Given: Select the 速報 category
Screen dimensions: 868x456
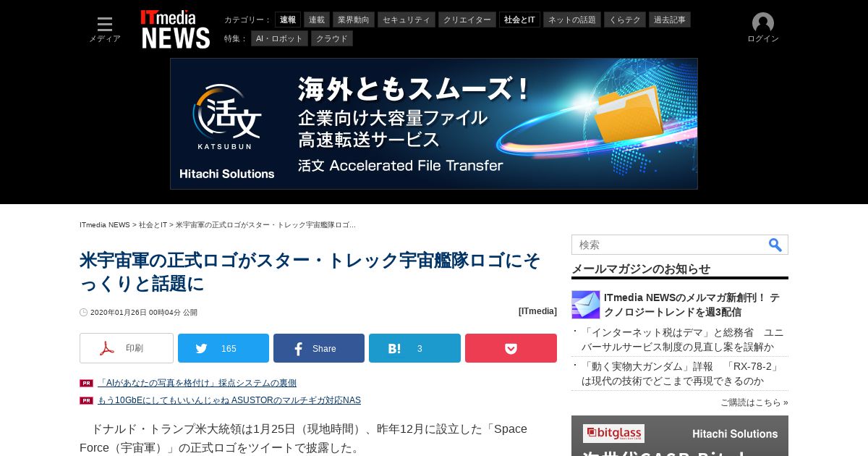Looking at the screenshot, I should 288,20.
